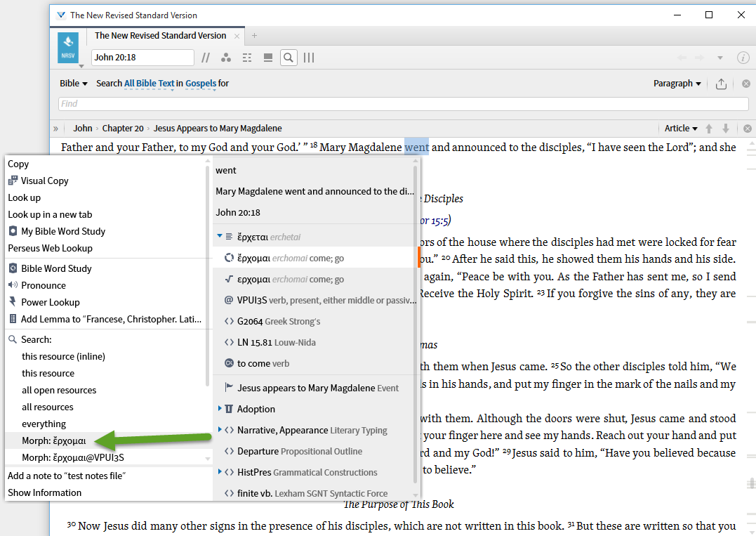Screen dimensions: 756x536
Task: Open the visual filters dots icon
Action: [x=225, y=58]
